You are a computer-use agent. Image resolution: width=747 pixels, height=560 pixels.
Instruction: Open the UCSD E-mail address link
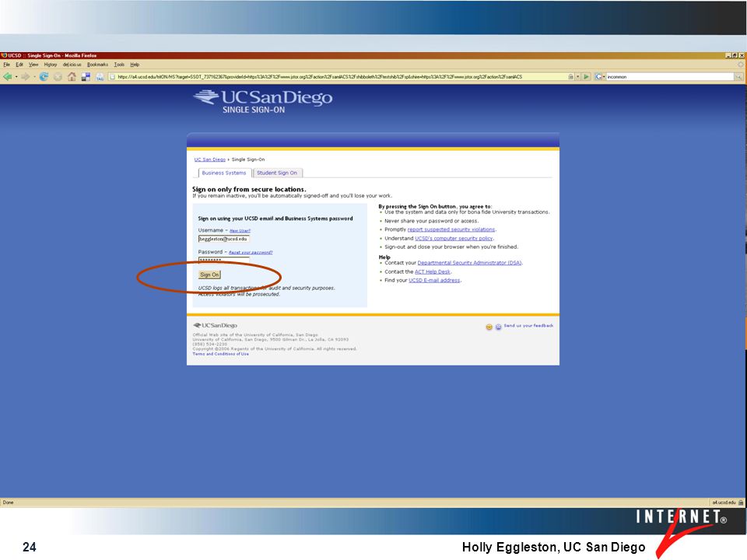click(x=434, y=280)
